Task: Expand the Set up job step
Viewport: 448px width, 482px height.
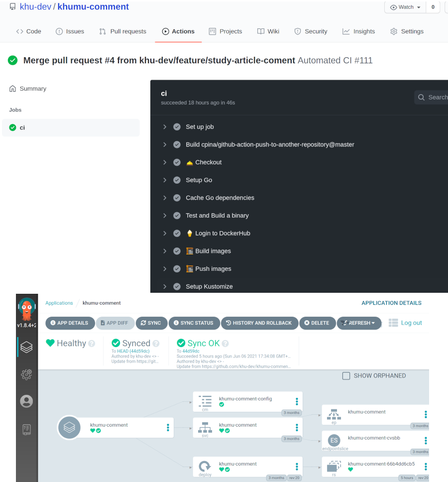Action: pyautogui.click(x=165, y=126)
